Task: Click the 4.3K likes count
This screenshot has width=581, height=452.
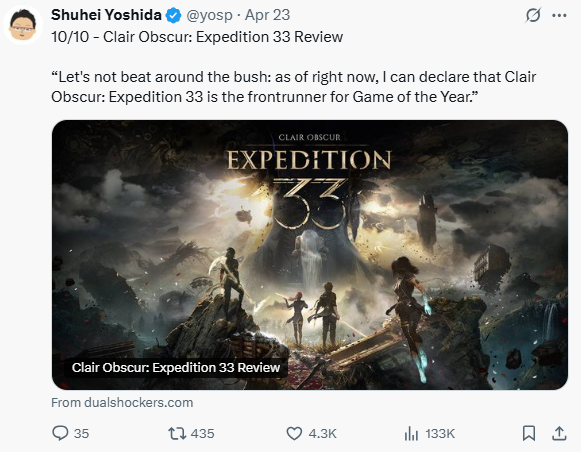Action: tap(322, 433)
